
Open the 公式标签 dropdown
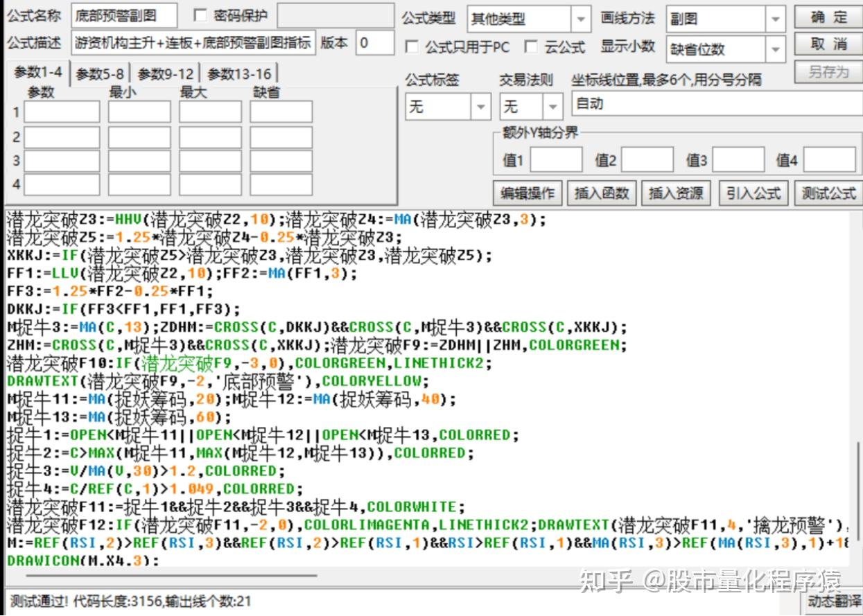point(480,107)
